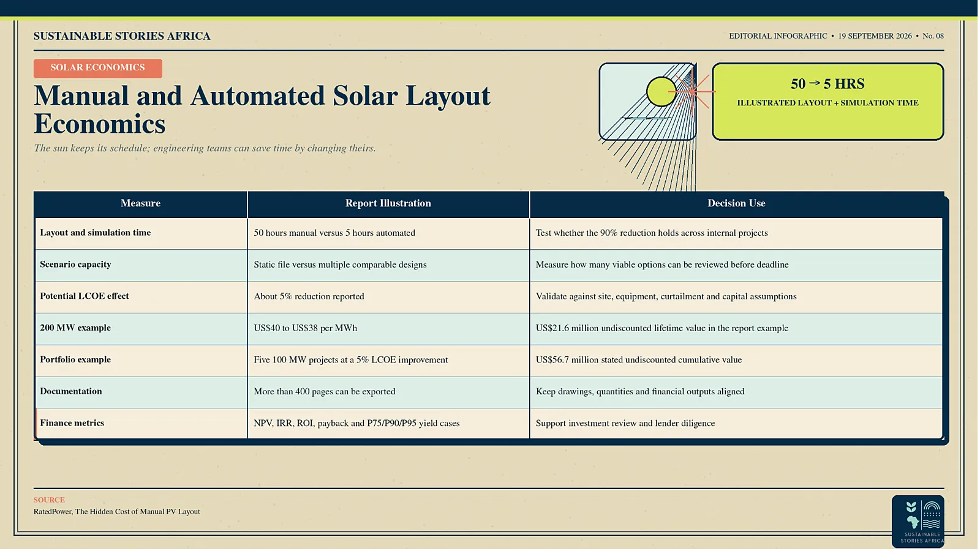The height and width of the screenshot is (551, 980).
Task: Select the Measure column header
Action: [141, 204]
